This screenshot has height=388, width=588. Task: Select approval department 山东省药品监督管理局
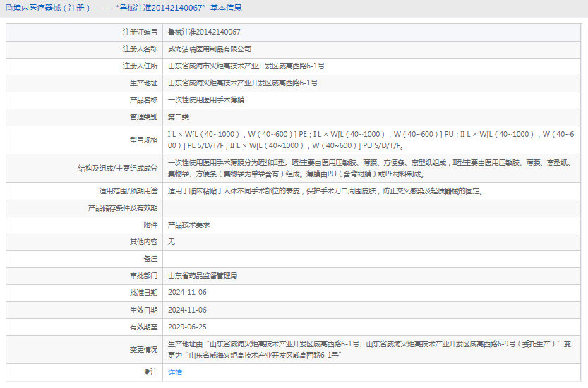pos(203,276)
